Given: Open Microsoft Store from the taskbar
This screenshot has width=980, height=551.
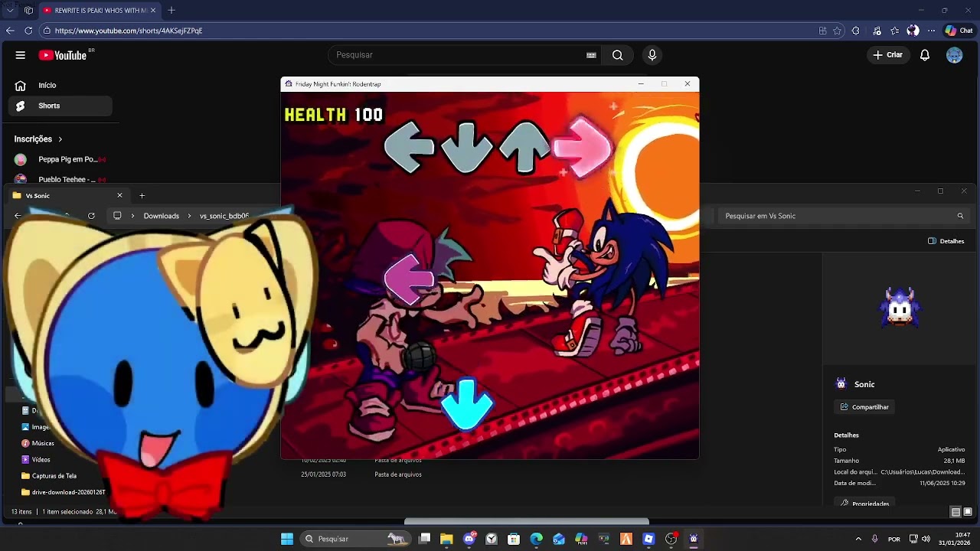Looking at the screenshot, I should point(514,539).
